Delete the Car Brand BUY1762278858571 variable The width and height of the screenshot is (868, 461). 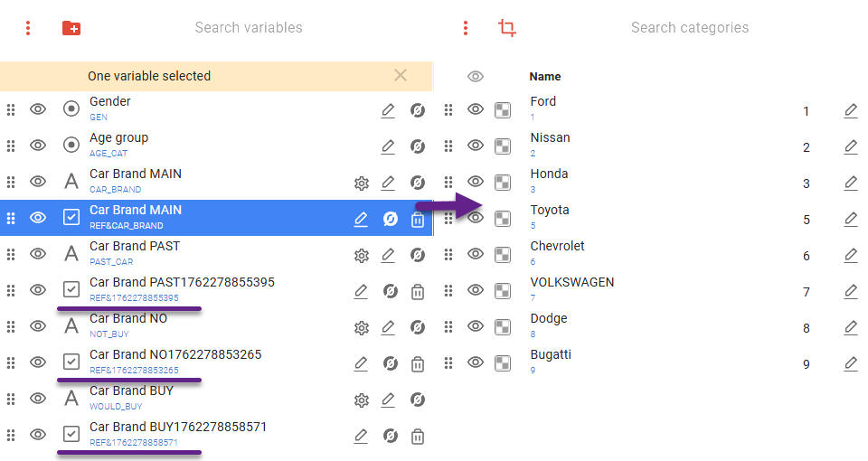(417, 436)
